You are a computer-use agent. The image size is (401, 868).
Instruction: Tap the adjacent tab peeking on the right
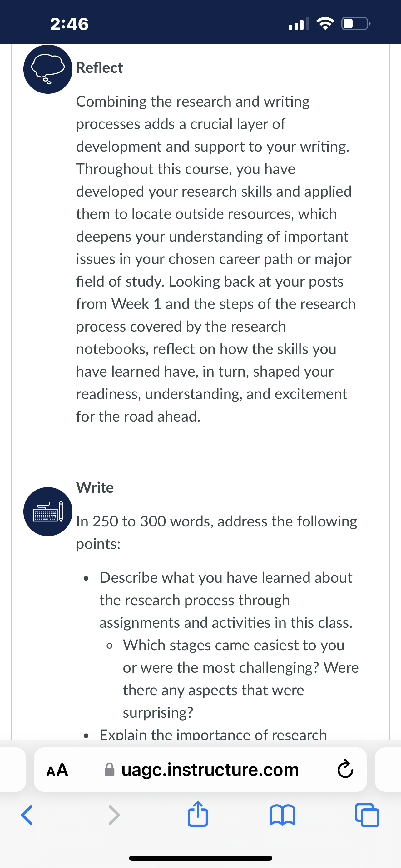[x=388, y=770]
